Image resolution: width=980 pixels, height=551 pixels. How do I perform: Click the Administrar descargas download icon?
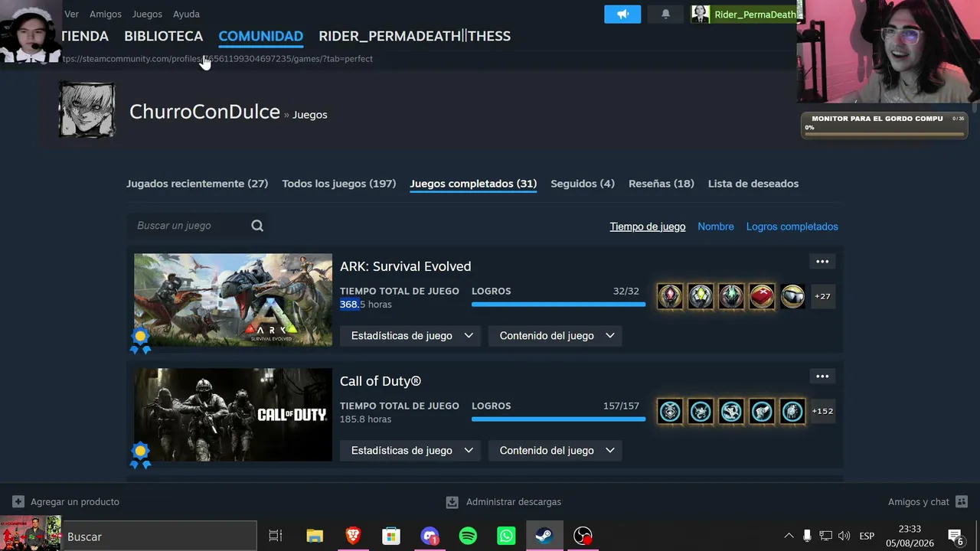pyautogui.click(x=452, y=502)
